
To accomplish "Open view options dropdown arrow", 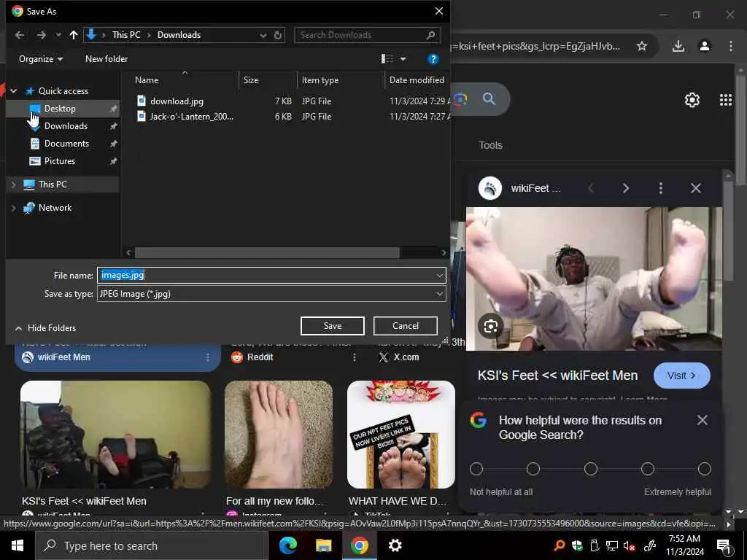I will [403, 59].
